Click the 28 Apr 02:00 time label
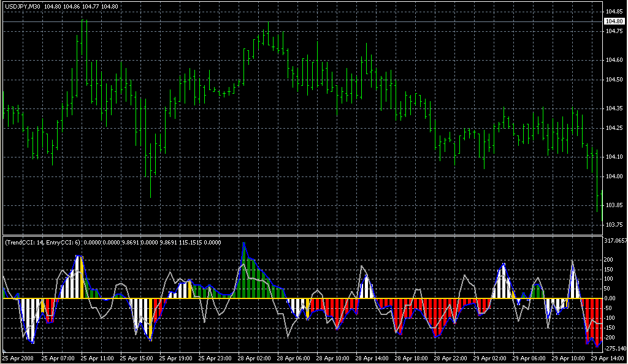Image resolution: width=628 pixels, height=364 pixels. pyautogui.click(x=253, y=358)
